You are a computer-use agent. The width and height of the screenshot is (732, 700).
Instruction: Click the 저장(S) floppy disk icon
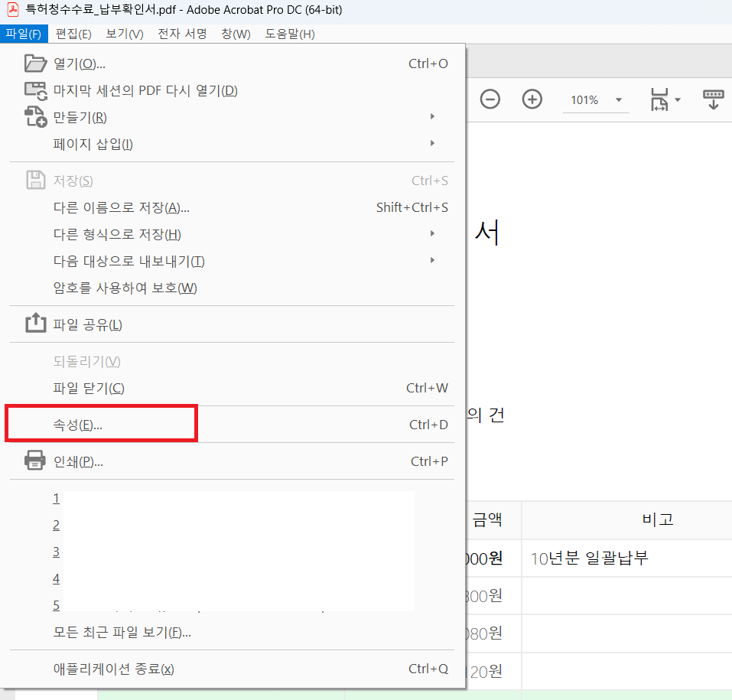click(35, 180)
